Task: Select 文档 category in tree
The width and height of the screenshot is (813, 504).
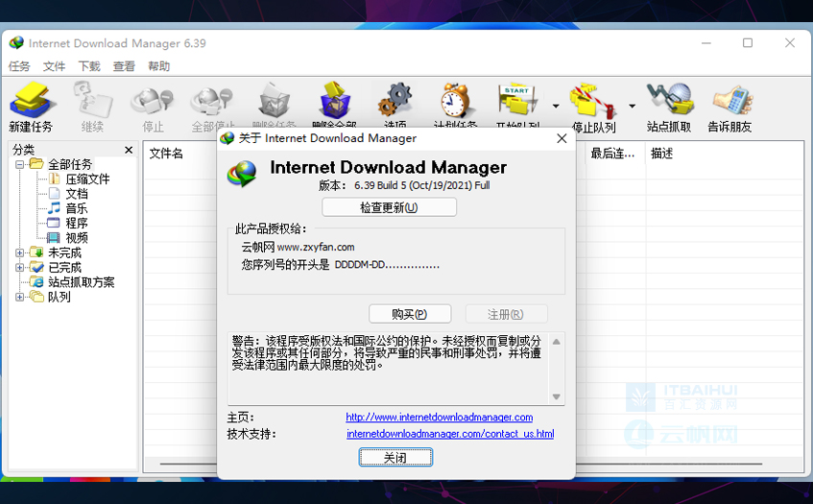Action: [77, 194]
